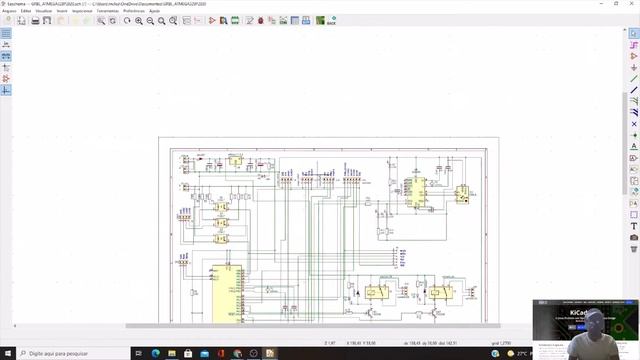Open the Editar menu
The image size is (640, 360).
click(x=26, y=11)
